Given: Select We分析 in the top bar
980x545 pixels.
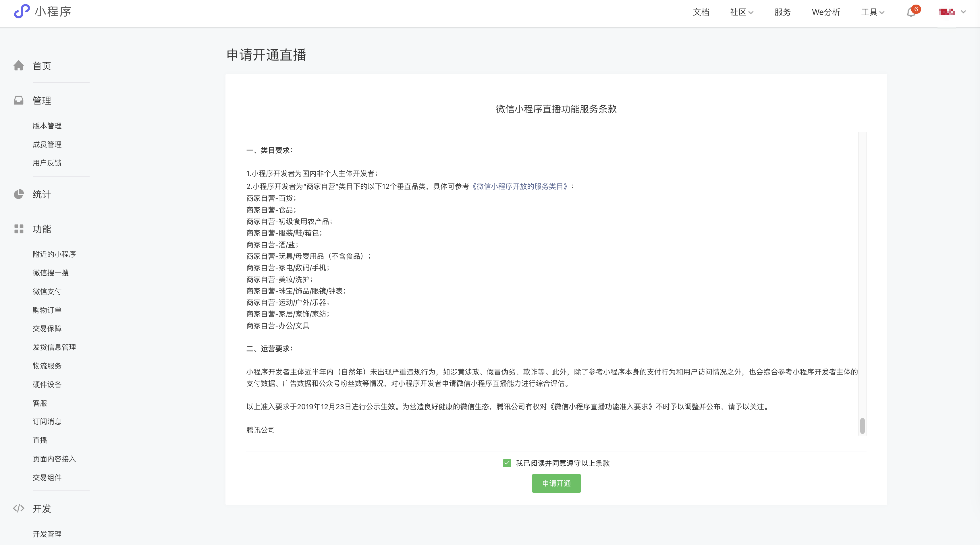Looking at the screenshot, I should [x=826, y=12].
